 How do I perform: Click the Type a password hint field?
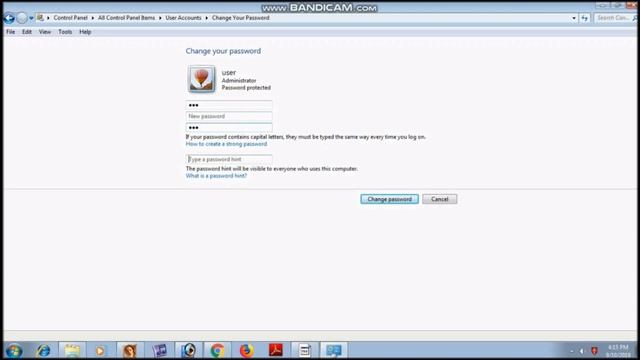[229, 159]
